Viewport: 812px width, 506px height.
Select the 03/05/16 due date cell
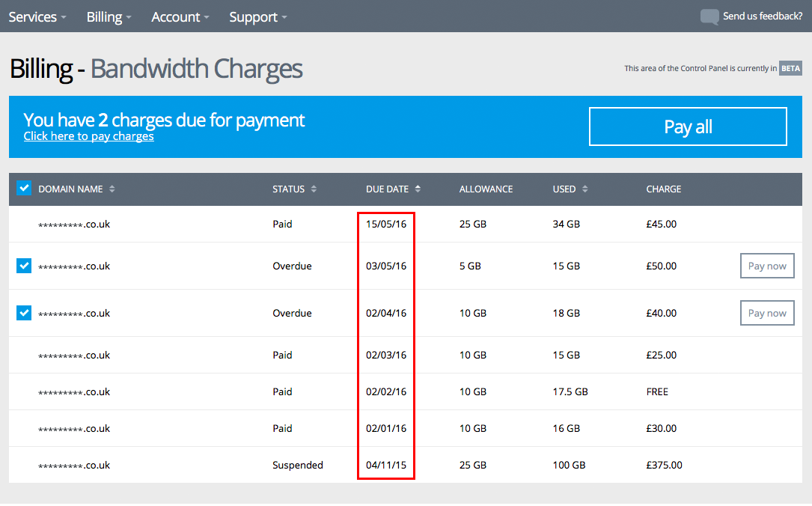coord(386,266)
